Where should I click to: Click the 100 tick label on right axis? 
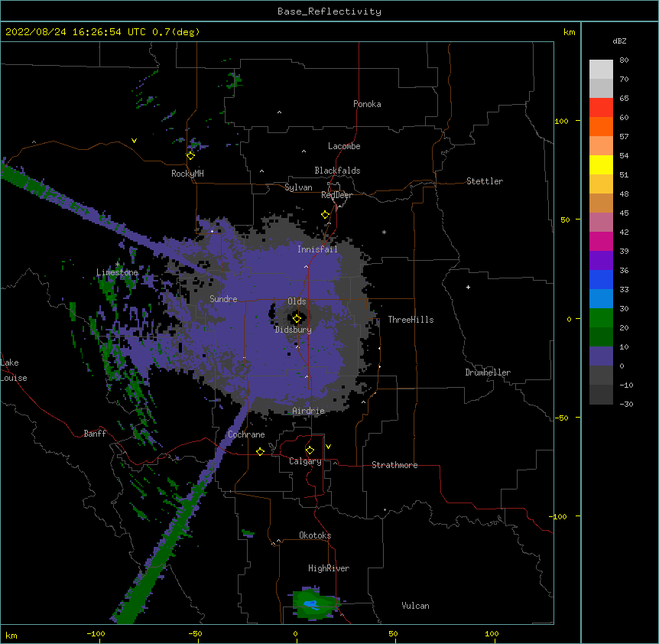coord(561,122)
